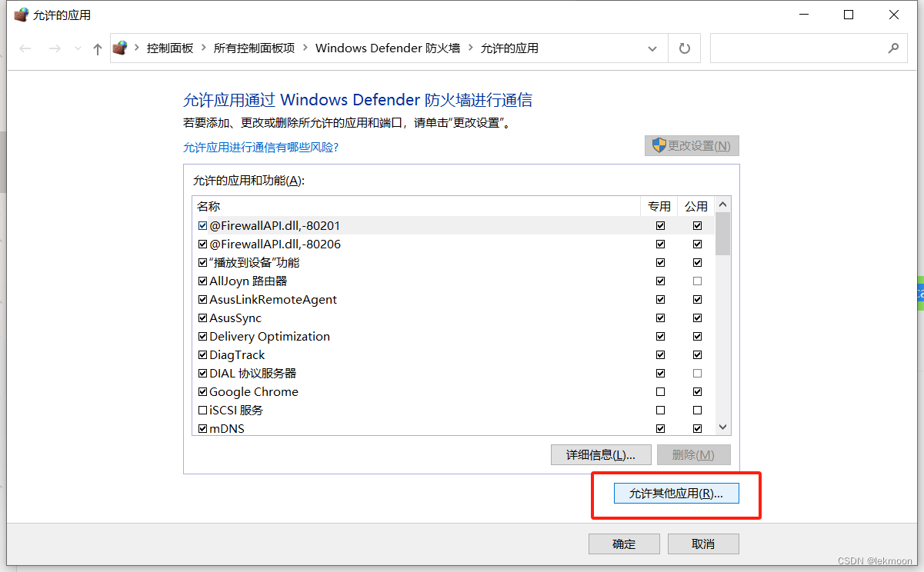Toggle DiagTrack private checkbox
Image resolution: width=924 pixels, height=572 pixels.
(x=660, y=355)
